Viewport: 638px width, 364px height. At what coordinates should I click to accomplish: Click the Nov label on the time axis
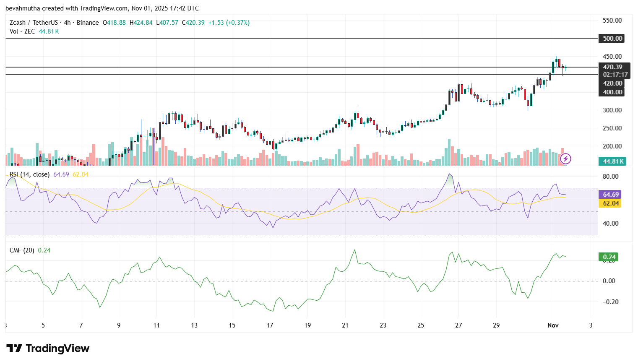click(553, 325)
